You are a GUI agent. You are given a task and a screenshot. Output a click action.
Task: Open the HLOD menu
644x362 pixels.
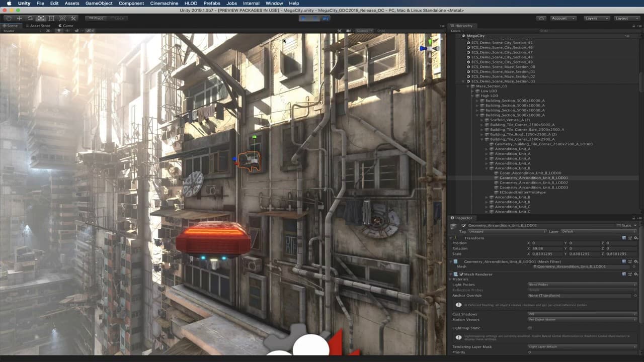pos(191,4)
